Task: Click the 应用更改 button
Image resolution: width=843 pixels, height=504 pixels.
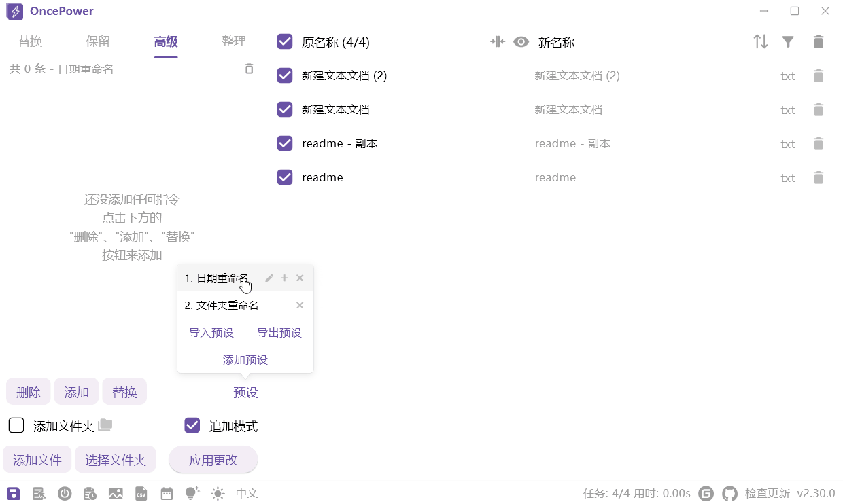Action: pyautogui.click(x=213, y=460)
